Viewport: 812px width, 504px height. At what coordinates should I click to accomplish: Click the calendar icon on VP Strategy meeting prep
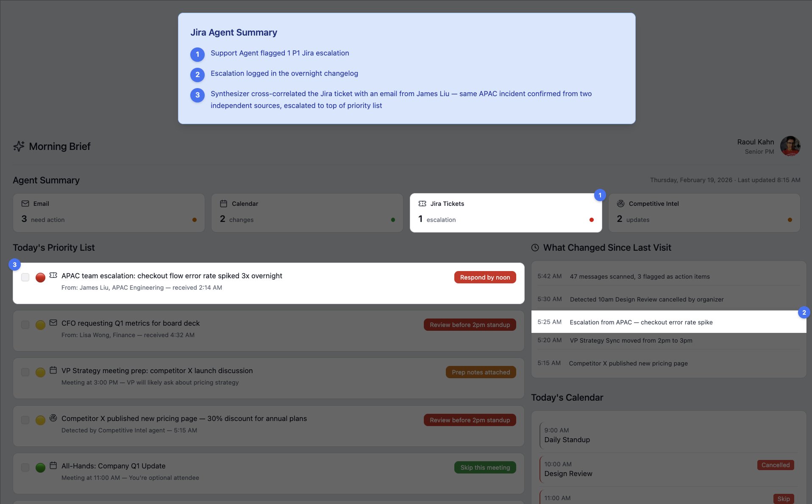pos(53,370)
